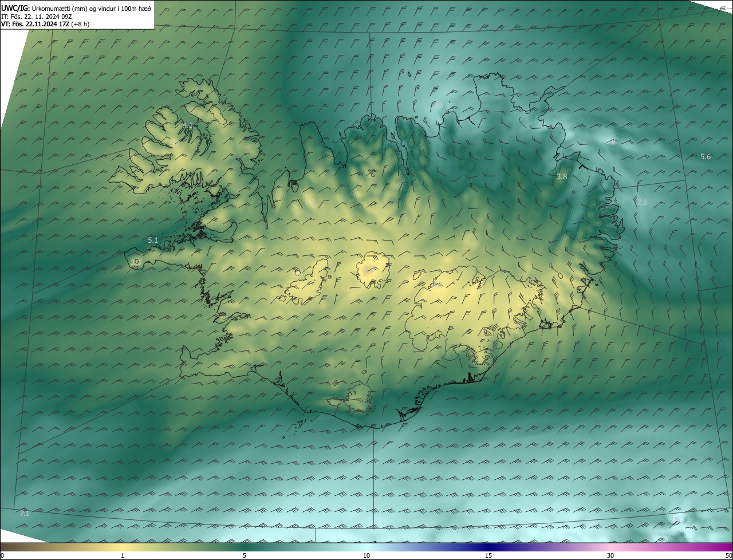Click the "15" label on the color scale

[x=488, y=555]
